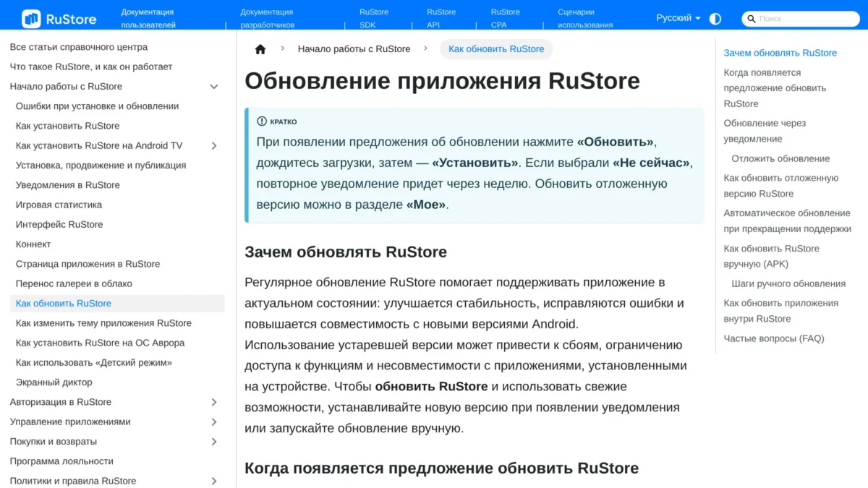Open Как установить RuStore на ОС Аврора
Viewport: 868px width, 488px height.
(x=100, y=343)
